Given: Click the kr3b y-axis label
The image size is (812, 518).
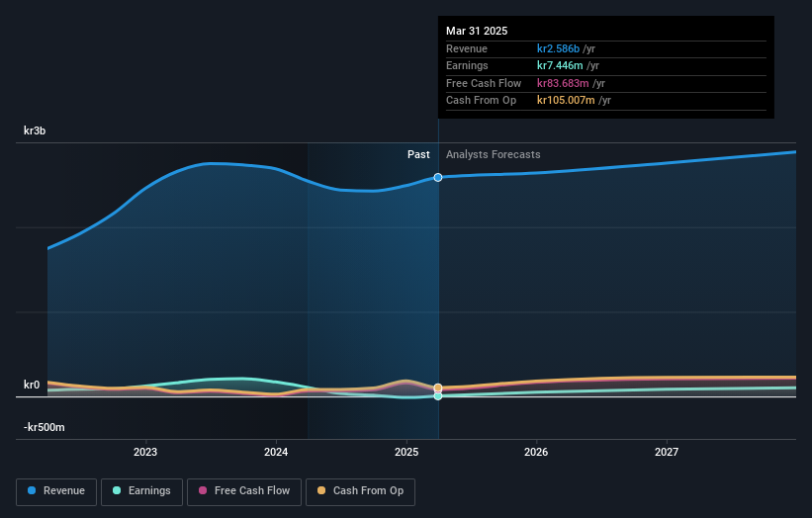Looking at the screenshot, I should (x=35, y=130).
